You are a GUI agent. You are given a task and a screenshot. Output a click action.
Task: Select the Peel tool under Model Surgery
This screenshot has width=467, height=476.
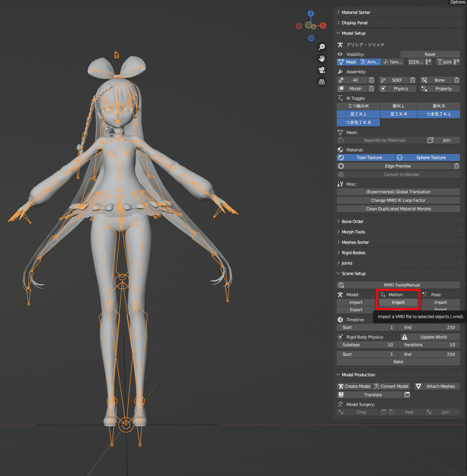point(410,412)
